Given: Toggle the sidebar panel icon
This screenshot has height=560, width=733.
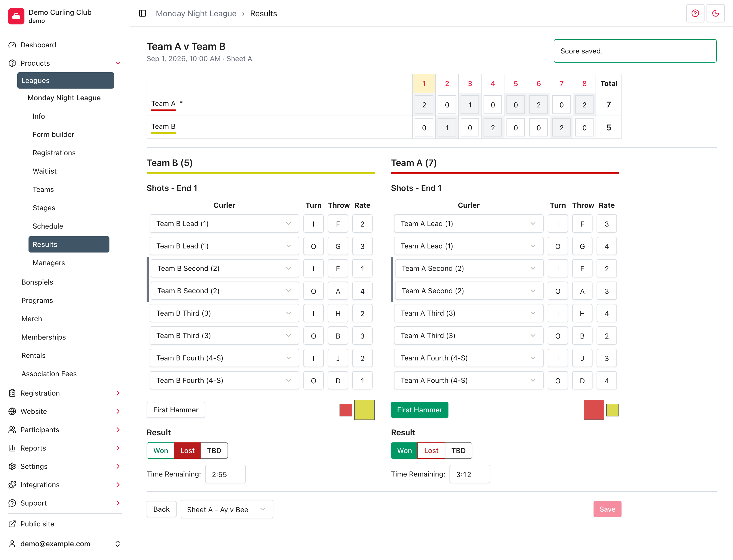Looking at the screenshot, I should 143,13.
